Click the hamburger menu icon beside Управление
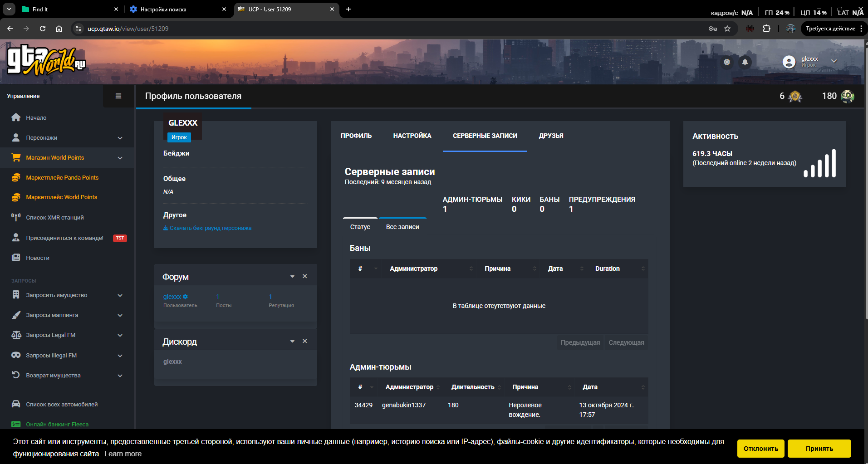Image resolution: width=868 pixels, height=464 pixels. pyautogui.click(x=118, y=96)
